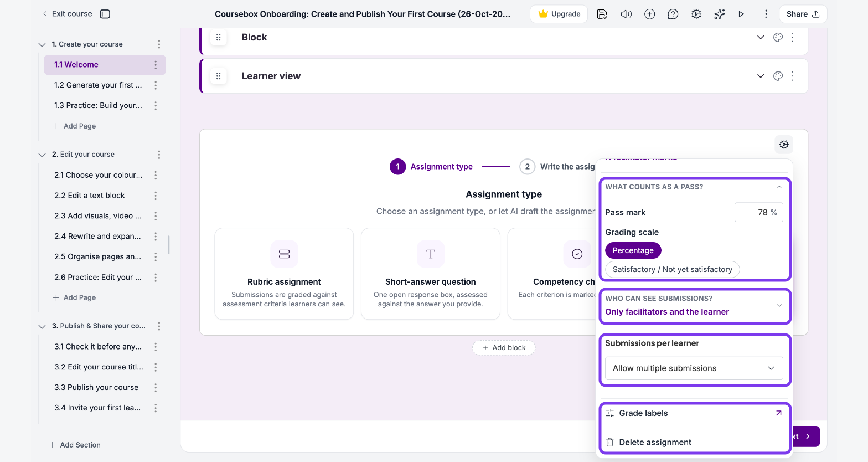This screenshot has height=462, width=868.
Task: Click the AI sparkle icon in top toolbar
Action: pyautogui.click(x=719, y=14)
